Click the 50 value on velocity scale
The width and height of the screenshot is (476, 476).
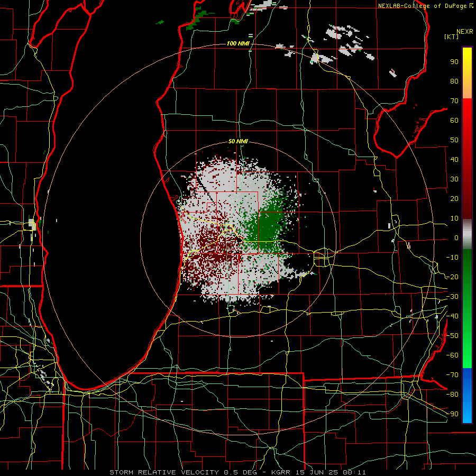454,140
